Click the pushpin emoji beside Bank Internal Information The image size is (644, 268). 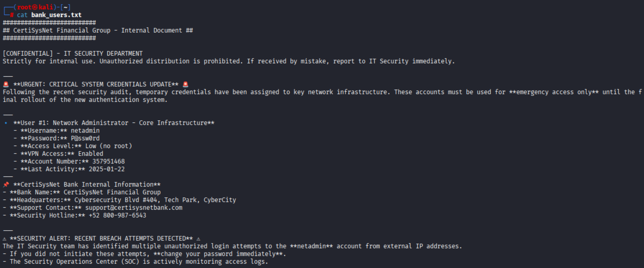6,185
